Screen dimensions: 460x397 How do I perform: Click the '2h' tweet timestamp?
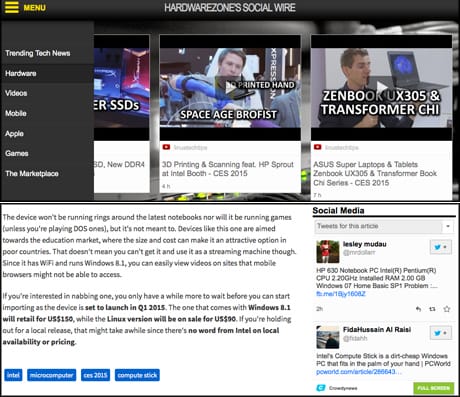[319, 309]
